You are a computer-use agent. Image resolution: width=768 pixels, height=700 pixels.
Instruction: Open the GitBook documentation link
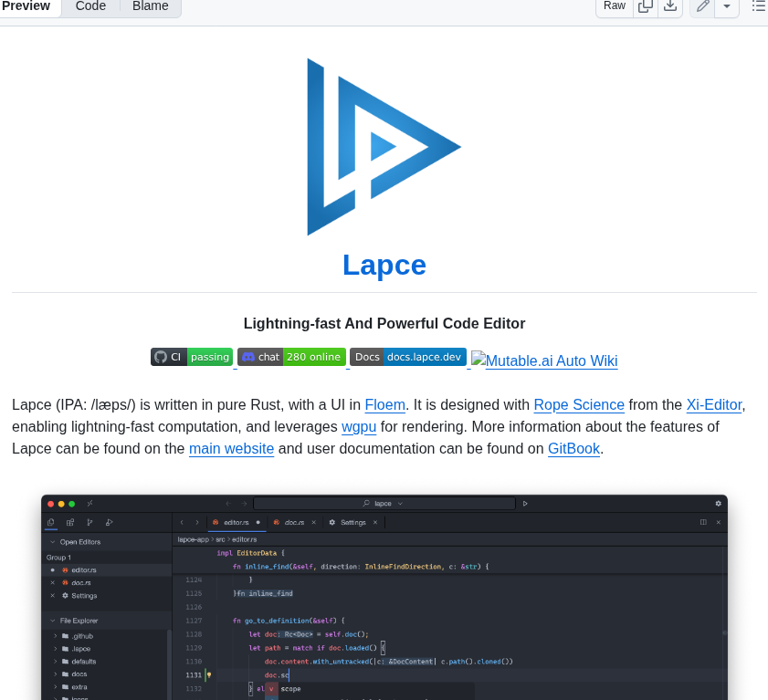point(573,448)
